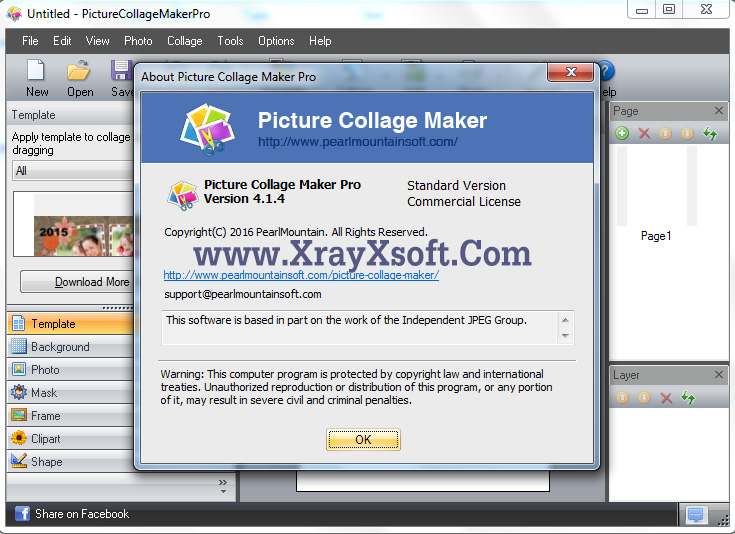Click Share on Facebook label
The height and width of the screenshot is (534, 735).
point(82,514)
